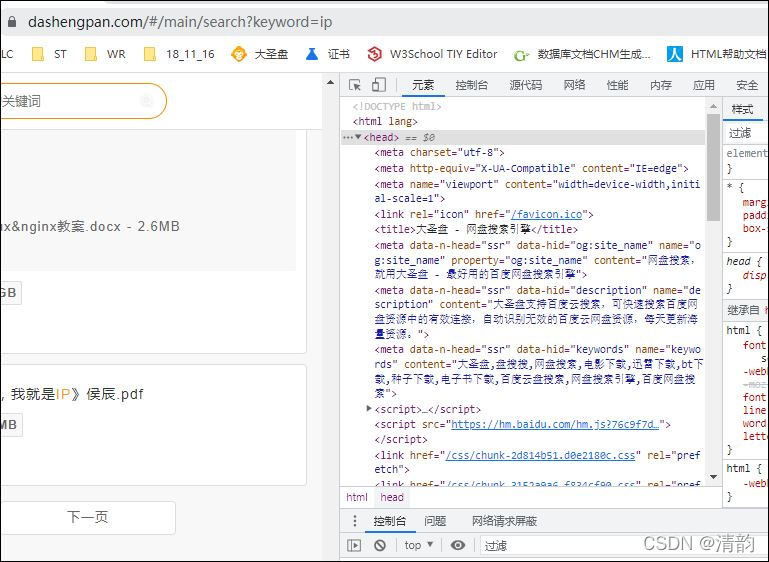
Task: Open the nginx教案.docx search result
Action: click(90, 227)
